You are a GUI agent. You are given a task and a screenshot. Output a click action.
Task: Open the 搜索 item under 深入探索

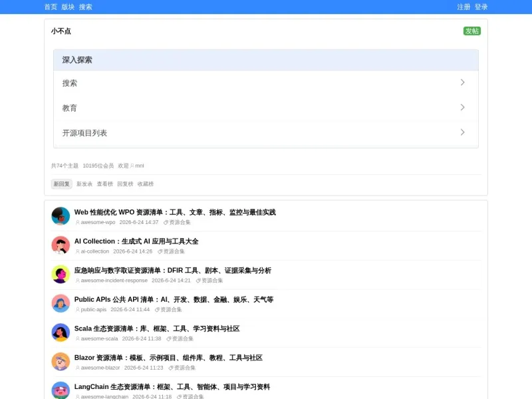click(266, 82)
